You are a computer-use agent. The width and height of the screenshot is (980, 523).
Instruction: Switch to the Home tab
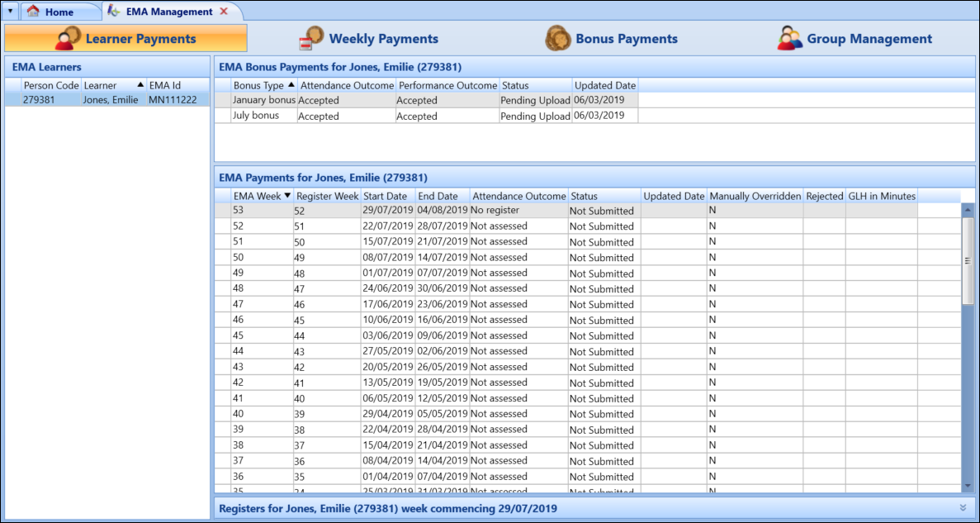coord(58,12)
